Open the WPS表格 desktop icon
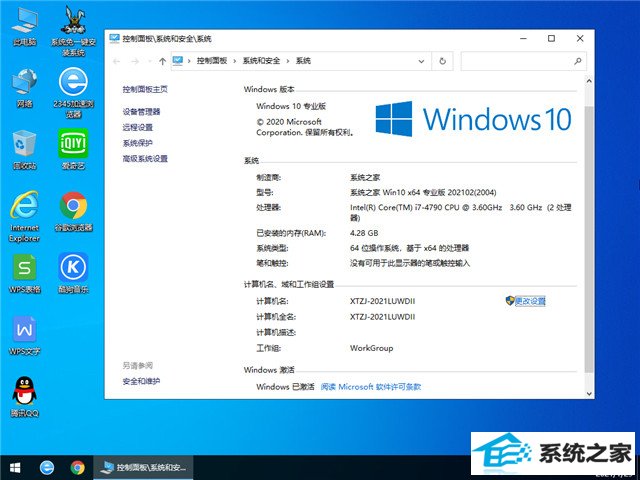Image resolution: width=640 pixels, height=480 pixels. point(24,274)
